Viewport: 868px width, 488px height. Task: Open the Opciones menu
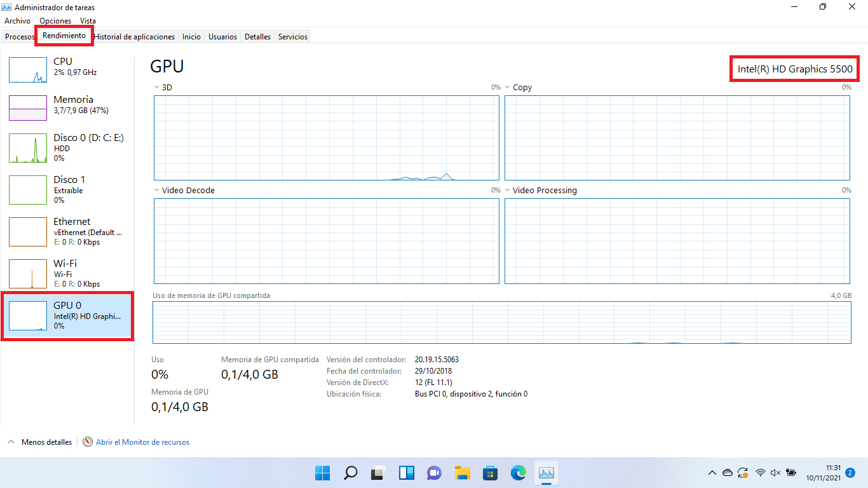[x=55, y=21]
